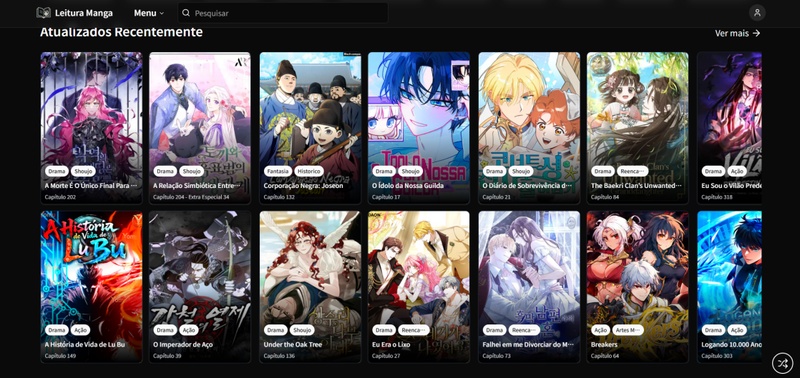Screen dimensions: 800x378
Task: Open the Ver mais link
Action: point(738,33)
